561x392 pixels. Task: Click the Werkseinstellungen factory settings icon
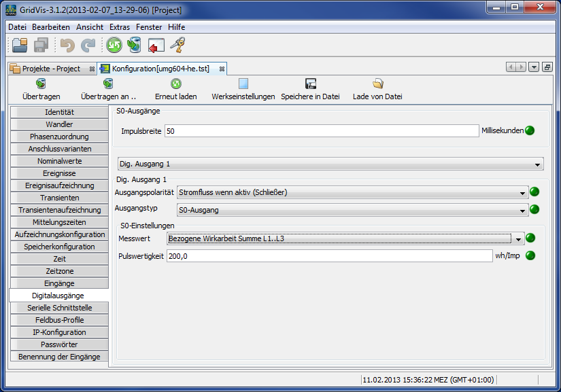click(242, 88)
